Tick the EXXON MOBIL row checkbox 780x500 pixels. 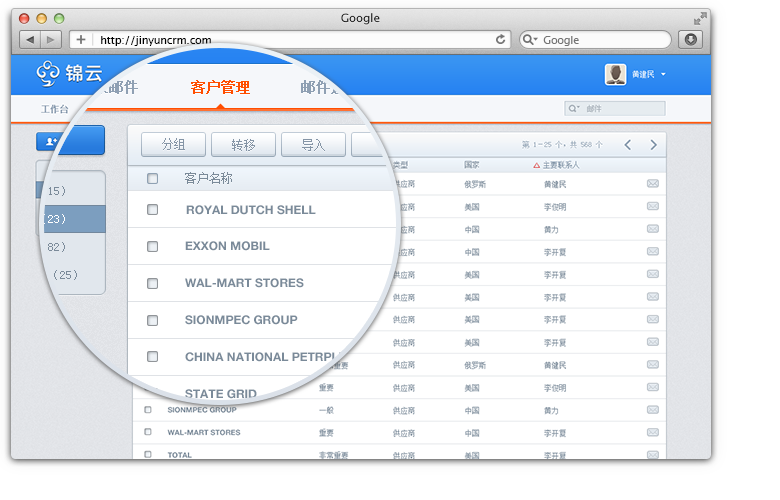pos(152,246)
